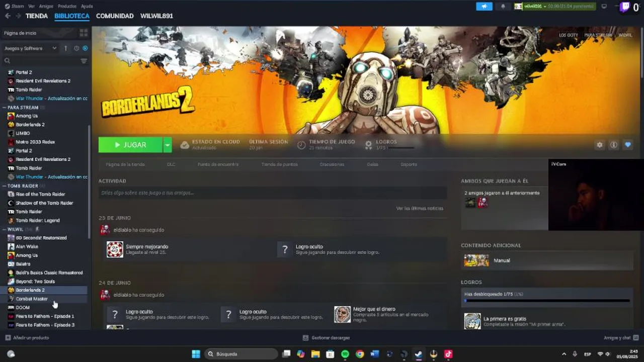
Task: Open advanced filter options icon
Action: [x=84, y=61]
